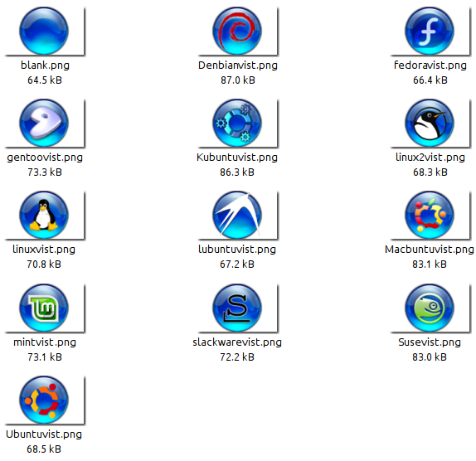Select the 70.8 kB size value
476x461 pixels.
[x=44, y=264]
